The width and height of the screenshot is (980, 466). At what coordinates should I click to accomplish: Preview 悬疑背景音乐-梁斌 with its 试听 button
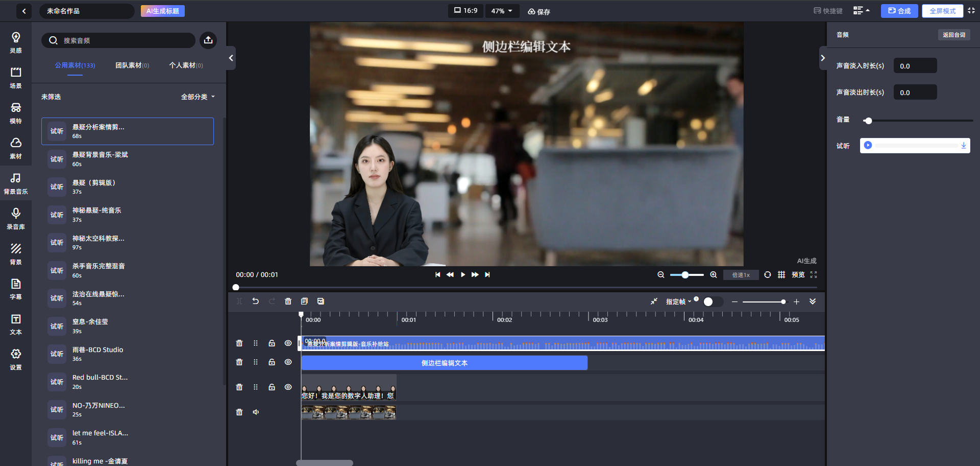click(57, 159)
